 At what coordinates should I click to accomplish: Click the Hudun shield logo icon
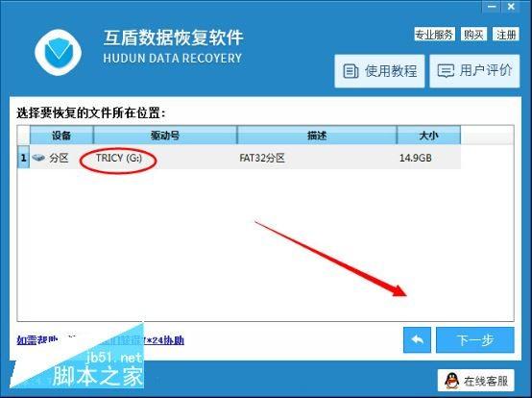(58, 52)
